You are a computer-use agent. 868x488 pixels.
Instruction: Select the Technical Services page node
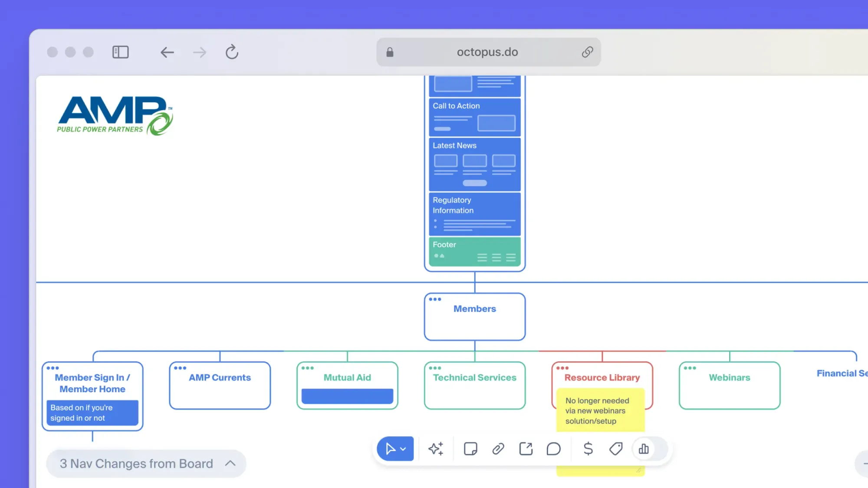point(474,386)
